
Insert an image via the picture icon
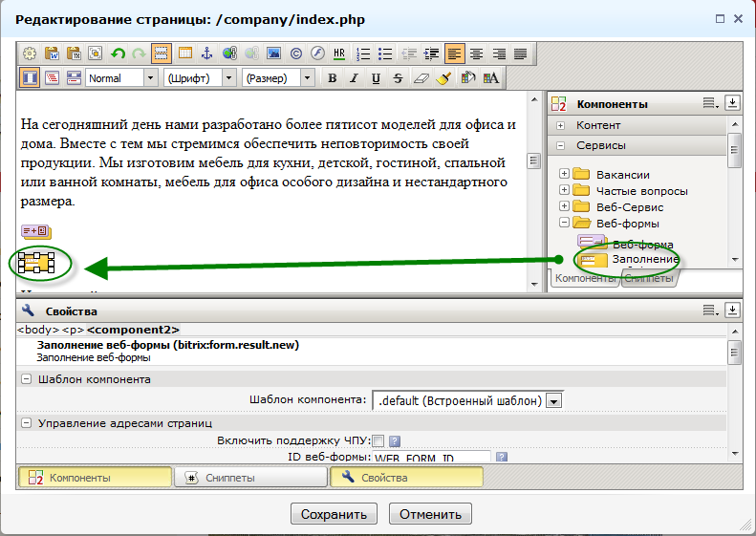click(273, 54)
